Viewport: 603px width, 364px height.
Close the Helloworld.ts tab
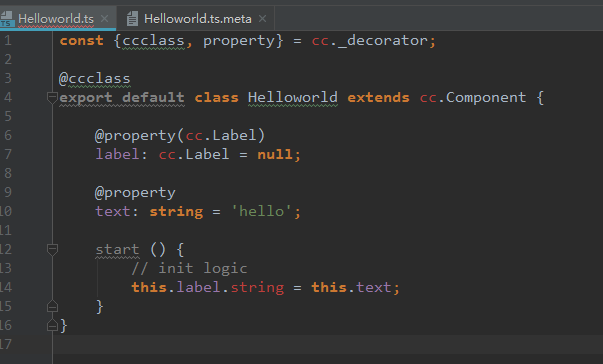pos(104,18)
